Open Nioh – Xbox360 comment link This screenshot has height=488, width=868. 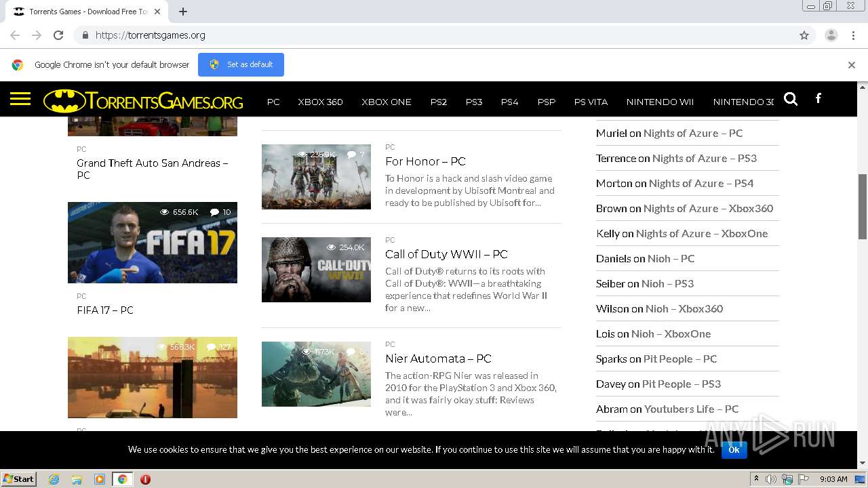tap(684, 308)
